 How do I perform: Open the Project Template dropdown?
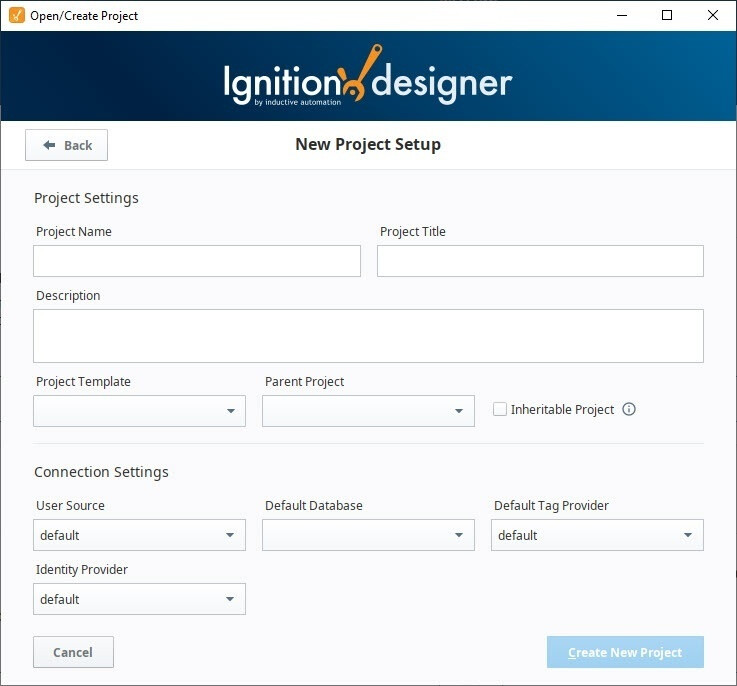[139, 411]
